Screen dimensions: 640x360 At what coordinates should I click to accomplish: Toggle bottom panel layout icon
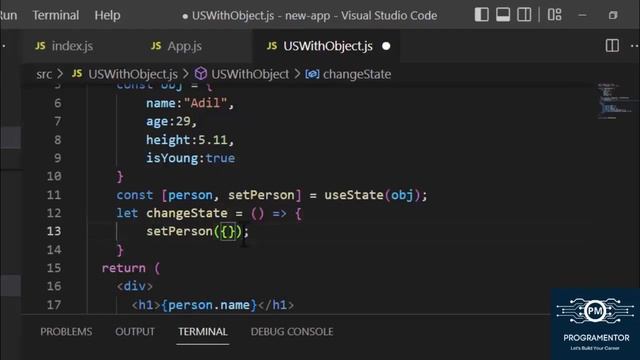click(503, 15)
